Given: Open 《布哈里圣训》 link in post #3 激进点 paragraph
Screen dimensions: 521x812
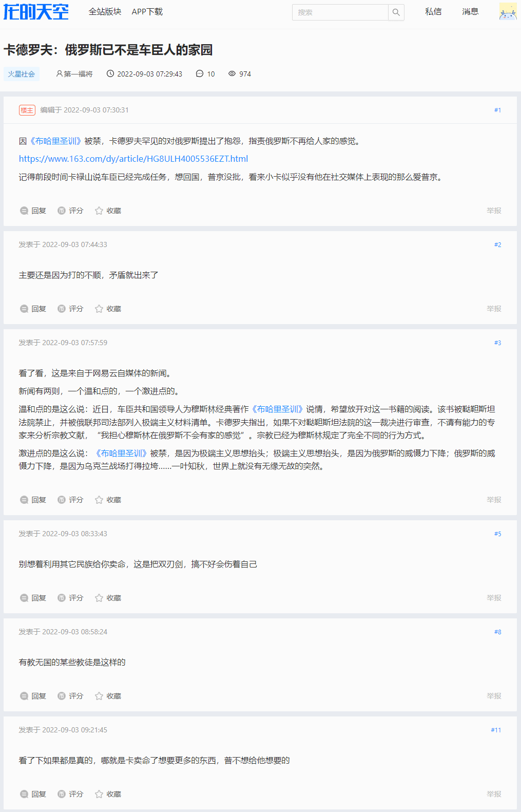Looking at the screenshot, I should pos(122,454).
